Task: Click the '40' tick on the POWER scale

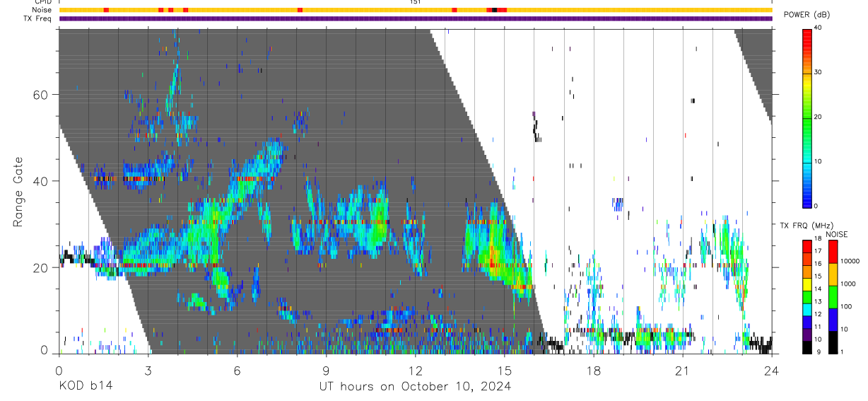Action: [819, 28]
